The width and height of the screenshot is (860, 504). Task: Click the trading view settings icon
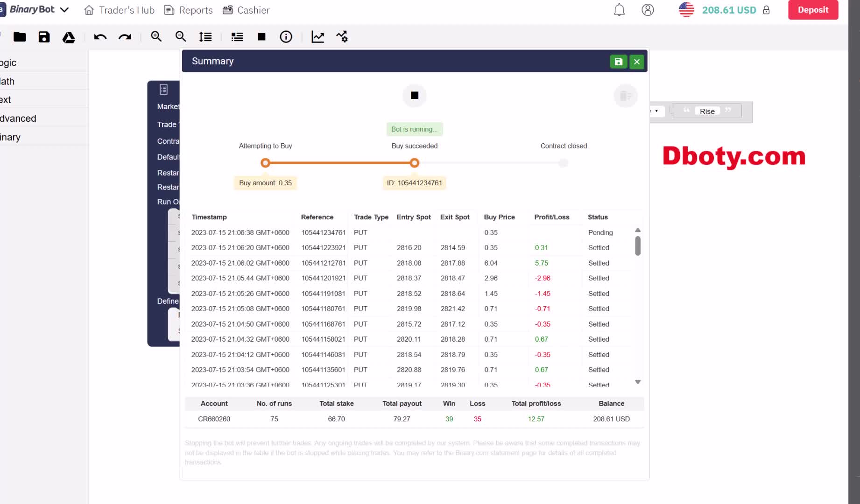(342, 37)
